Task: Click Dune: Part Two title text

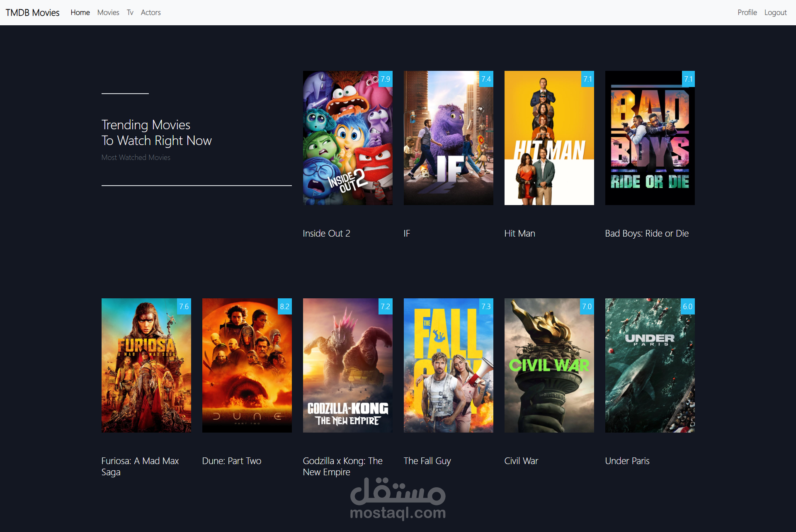Action: coord(232,461)
